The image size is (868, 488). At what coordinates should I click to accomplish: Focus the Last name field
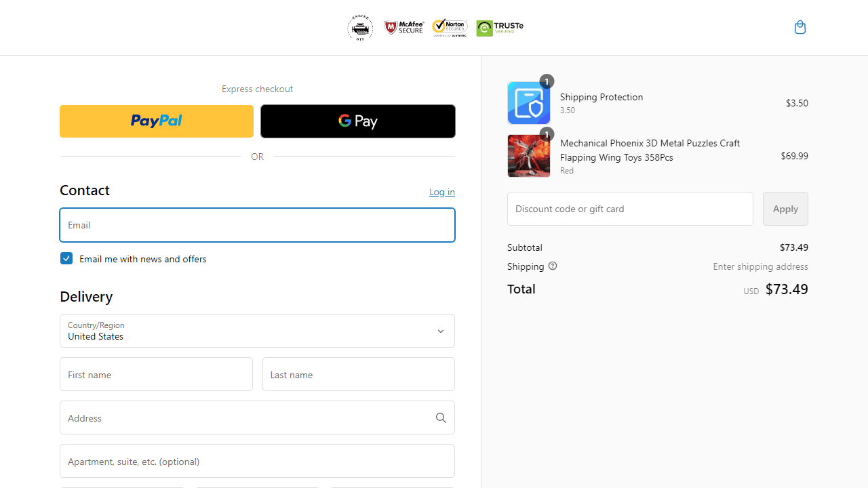[359, 374]
